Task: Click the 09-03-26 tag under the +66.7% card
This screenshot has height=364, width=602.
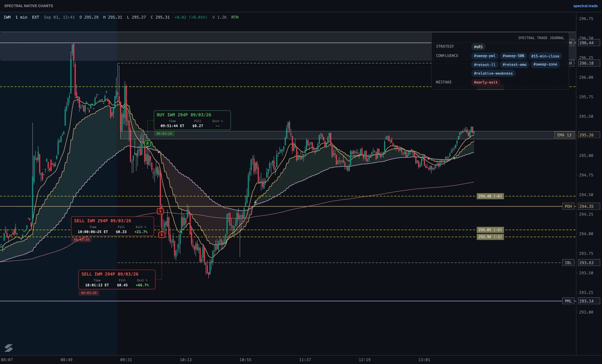Action: point(89,293)
